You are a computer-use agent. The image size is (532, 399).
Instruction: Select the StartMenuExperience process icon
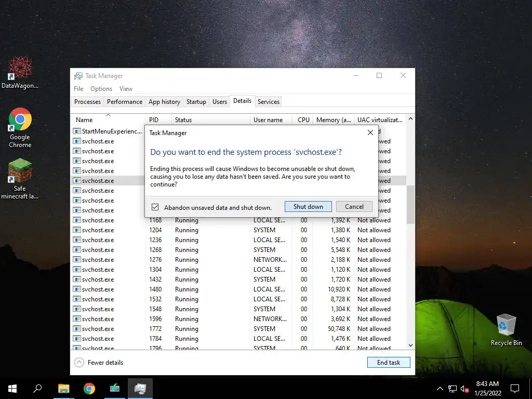coord(77,131)
